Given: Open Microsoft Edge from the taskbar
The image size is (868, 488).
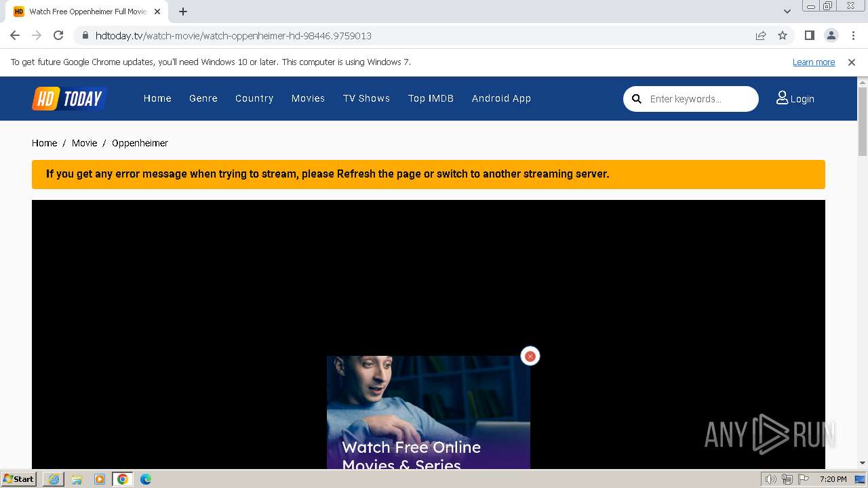Looking at the screenshot, I should (146, 479).
